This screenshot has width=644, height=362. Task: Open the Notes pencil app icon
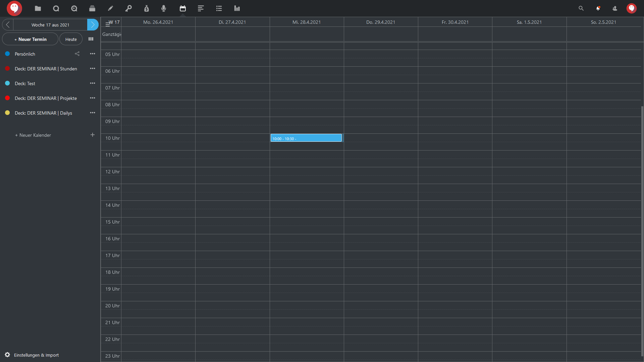pos(110,8)
